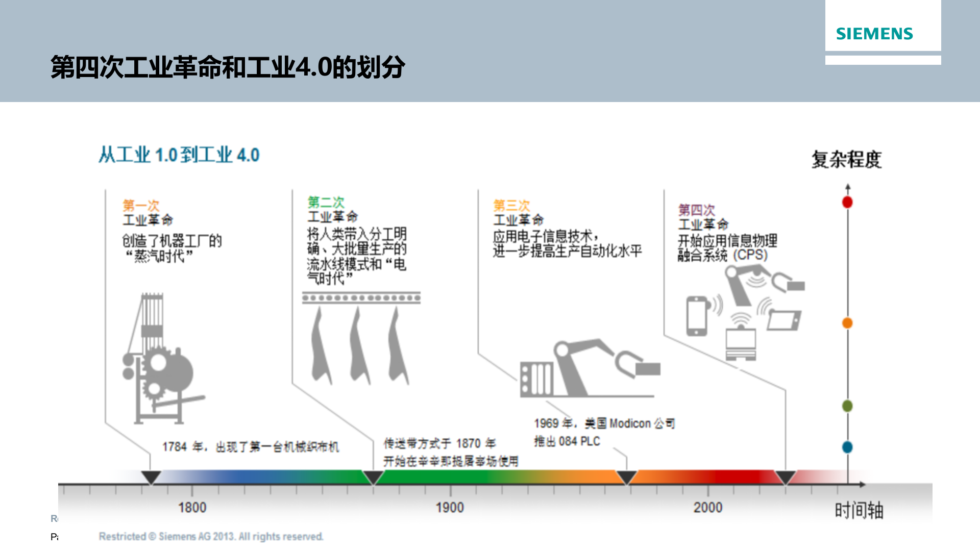980x551 pixels.
Task: Expand the 1870 conveyor belt marker triangle
Action: click(x=374, y=476)
